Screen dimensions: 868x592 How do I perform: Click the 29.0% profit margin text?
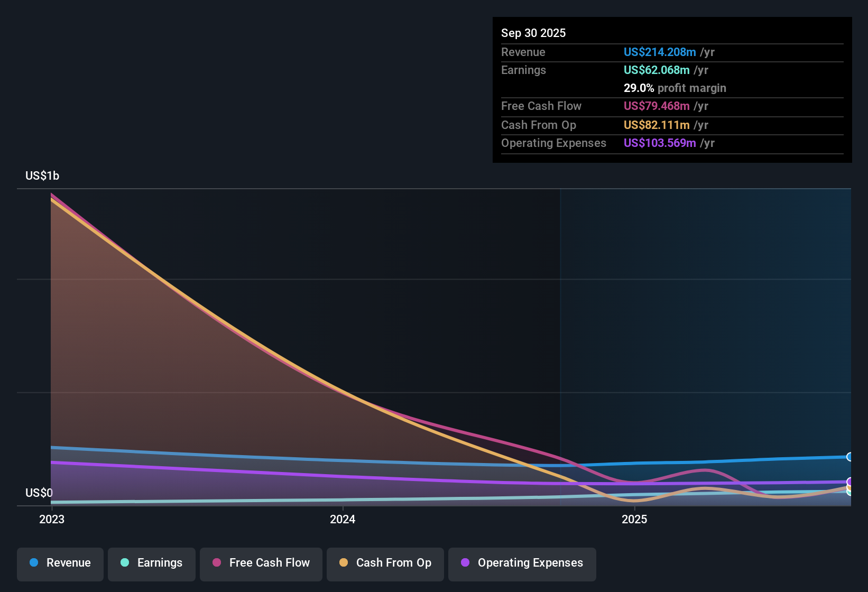[x=675, y=88]
